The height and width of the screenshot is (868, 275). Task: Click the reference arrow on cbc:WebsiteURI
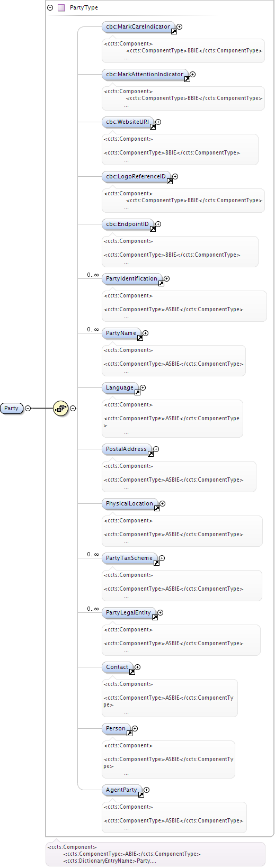[x=153, y=127]
